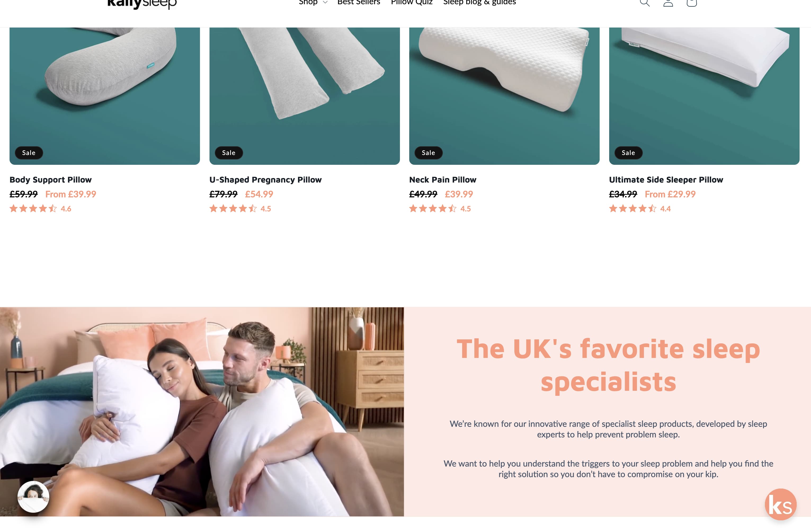The height and width of the screenshot is (532, 811).
Task: Open the U-Shaped Pregnancy Pillow link
Action: pos(265,180)
